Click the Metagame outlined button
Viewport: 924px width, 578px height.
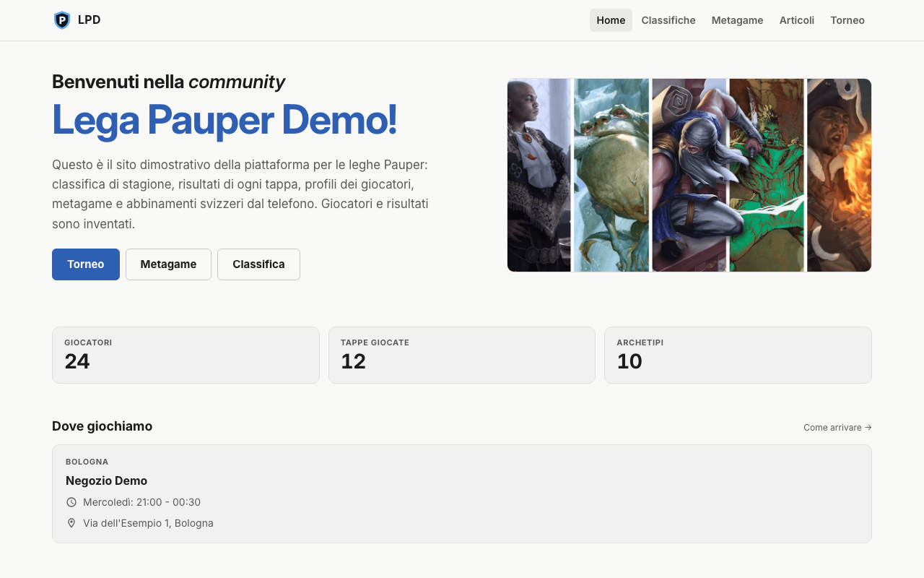point(168,264)
